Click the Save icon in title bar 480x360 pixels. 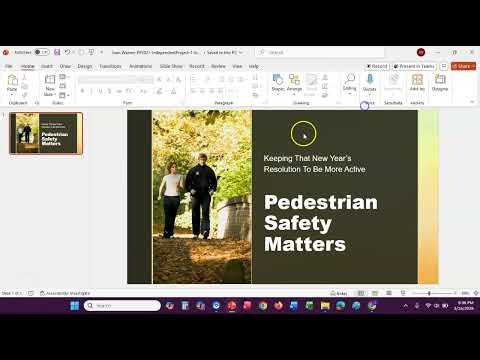[x=57, y=52]
